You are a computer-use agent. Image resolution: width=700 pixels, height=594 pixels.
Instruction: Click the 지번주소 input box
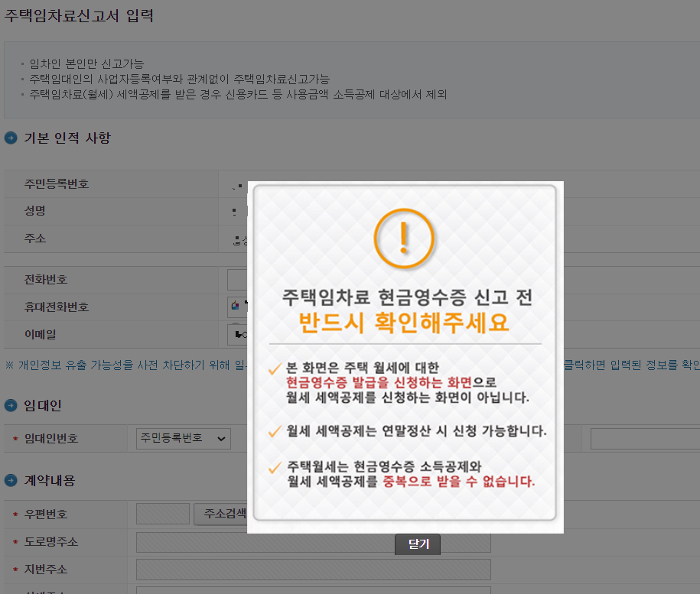(x=314, y=569)
